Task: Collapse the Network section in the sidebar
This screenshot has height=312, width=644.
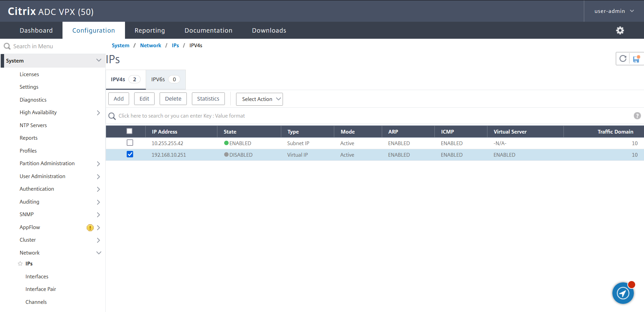Action: pyautogui.click(x=99, y=253)
